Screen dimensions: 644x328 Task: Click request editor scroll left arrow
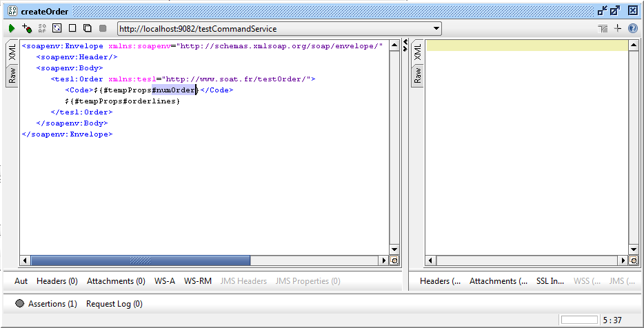(26, 260)
